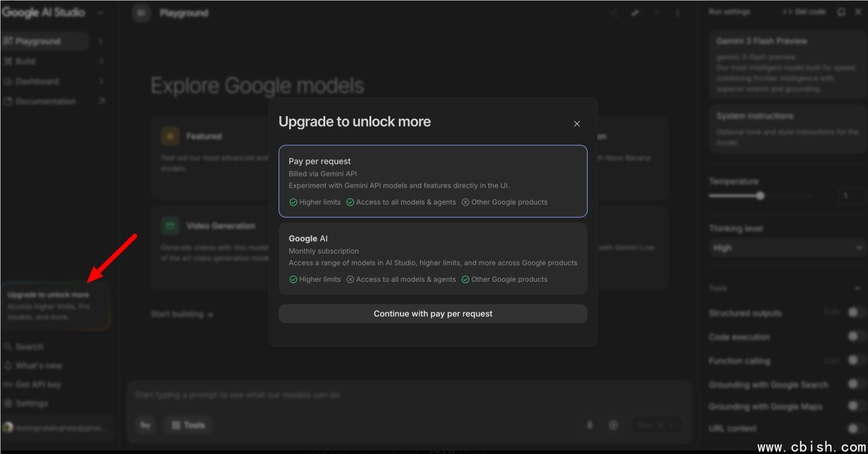Click Continue with pay per request button

point(433,313)
